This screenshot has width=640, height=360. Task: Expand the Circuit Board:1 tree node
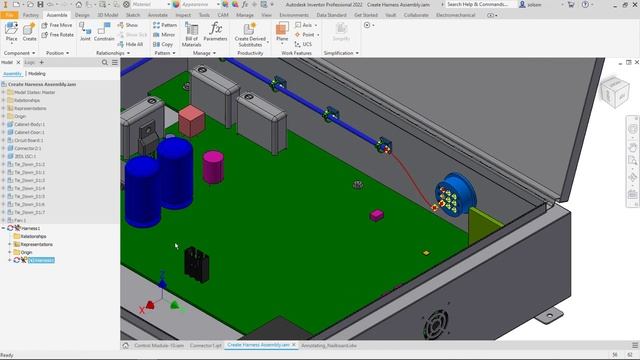[x=3, y=140]
